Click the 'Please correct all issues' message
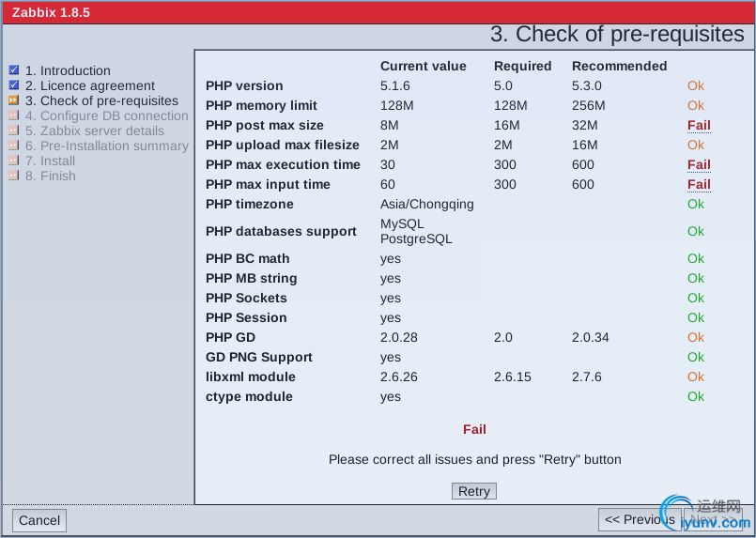The width and height of the screenshot is (756, 538). click(474, 459)
